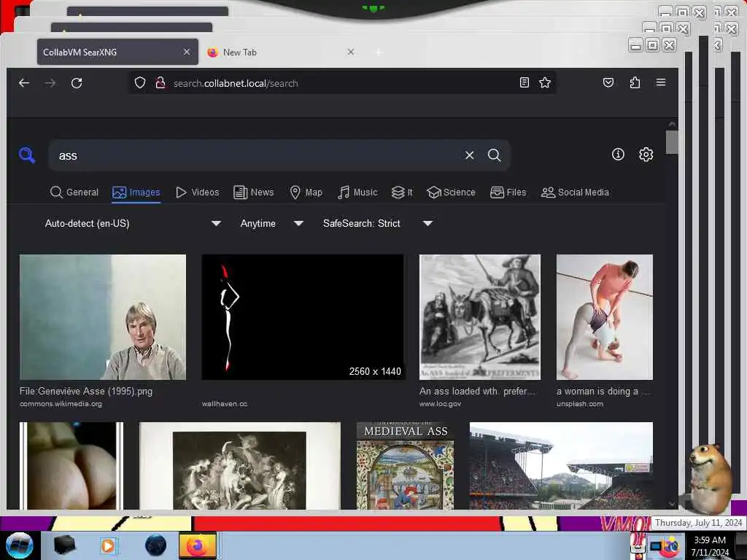This screenshot has width=747, height=560.
Task: Toggle reader view icon in address bar
Action: coord(524,82)
